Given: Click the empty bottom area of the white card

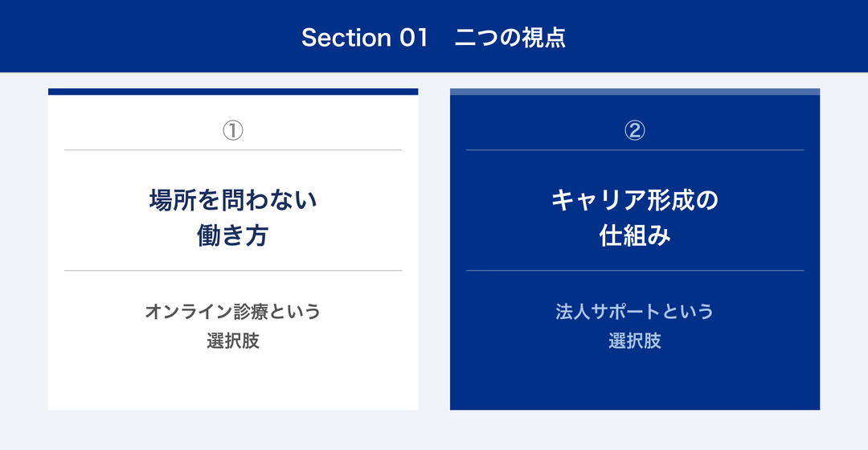Looking at the screenshot, I should coord(233,382).
